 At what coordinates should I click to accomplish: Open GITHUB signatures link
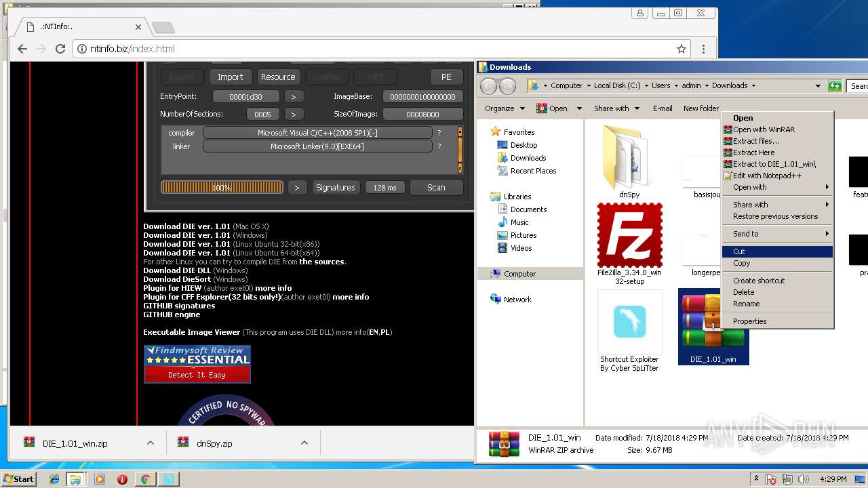[179, 306]
